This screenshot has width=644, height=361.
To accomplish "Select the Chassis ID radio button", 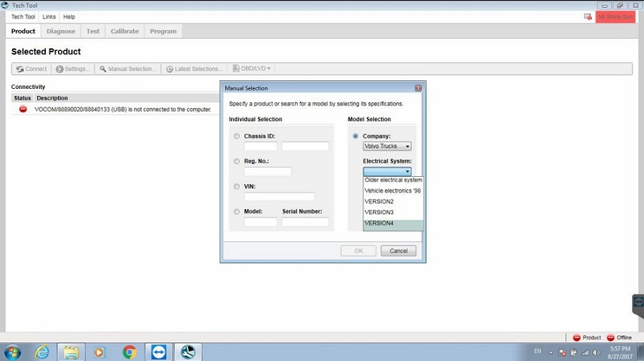I will click(237, 136).
